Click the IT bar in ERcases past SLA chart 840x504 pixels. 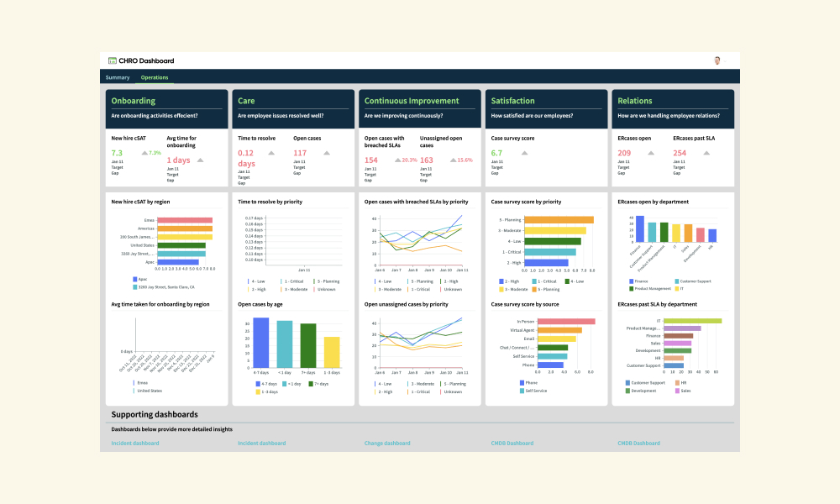693,322
